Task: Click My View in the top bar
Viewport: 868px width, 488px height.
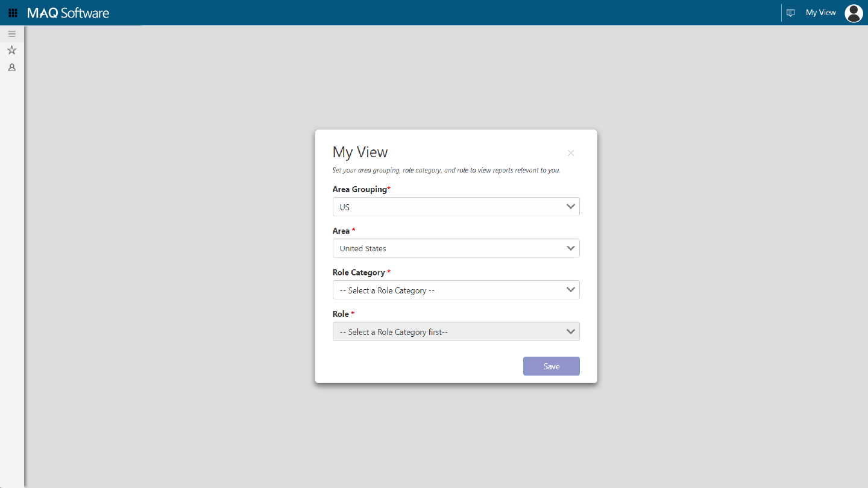Action: pyautogui.click(x=821, y=13)
